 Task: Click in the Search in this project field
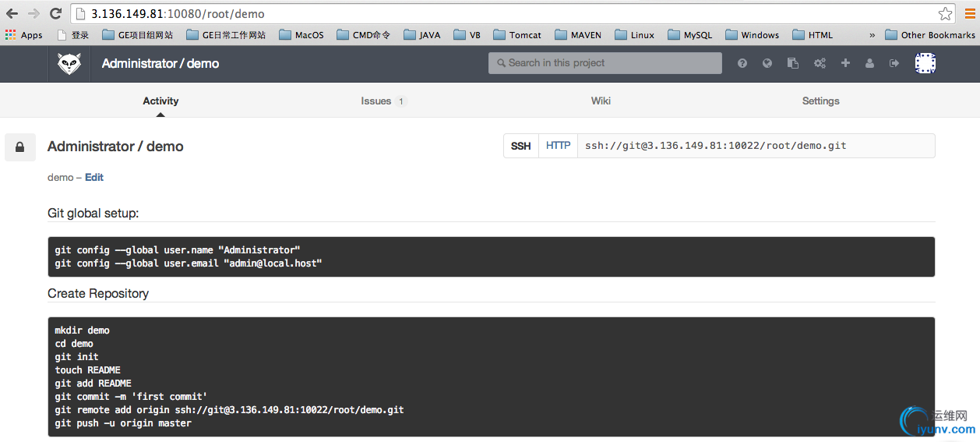[605, 63]
